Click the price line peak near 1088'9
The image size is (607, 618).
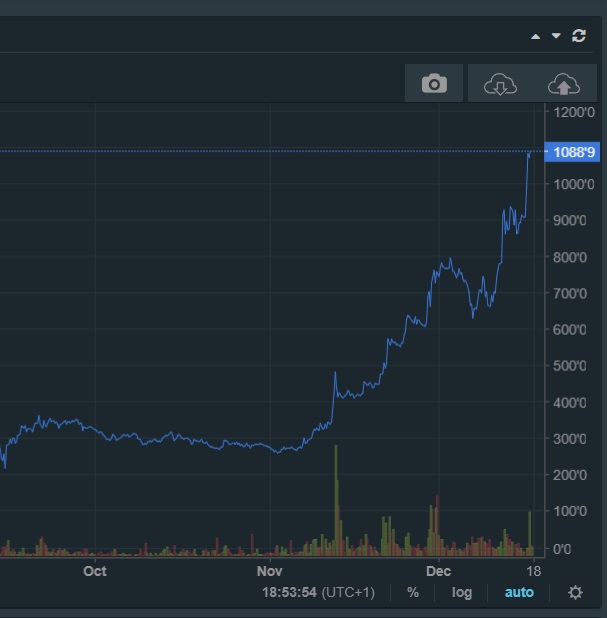tap(530, 153)
